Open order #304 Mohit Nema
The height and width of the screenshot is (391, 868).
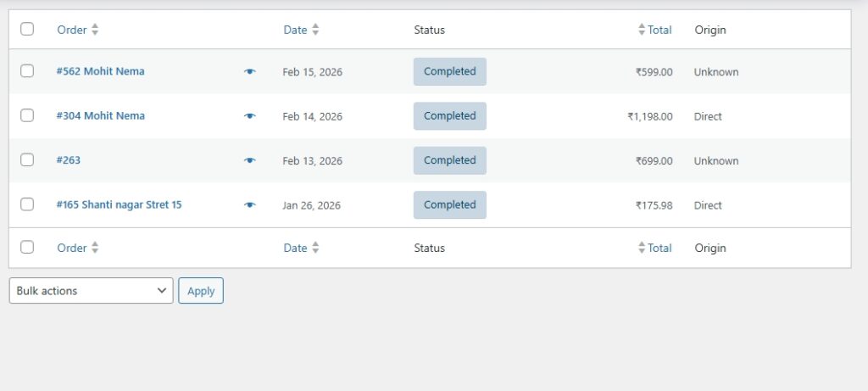click(100, 116)
